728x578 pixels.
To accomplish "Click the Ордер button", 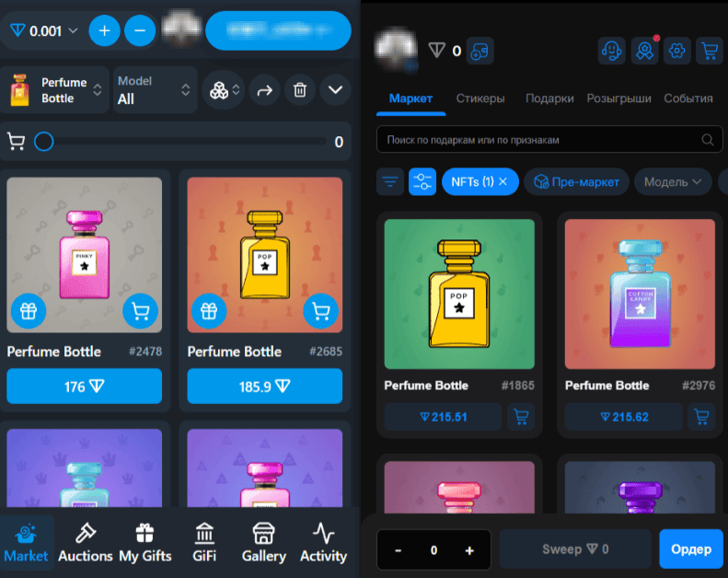I will tap(691, 549).
